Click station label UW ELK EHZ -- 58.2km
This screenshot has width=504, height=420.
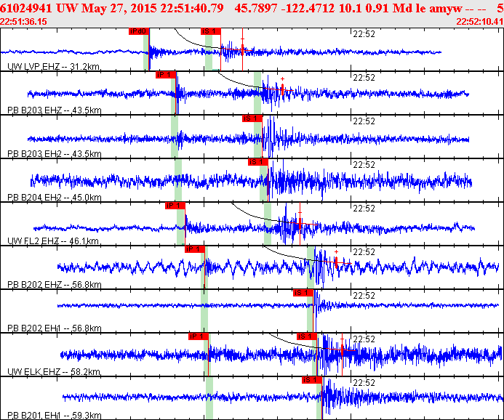(54, 372)
